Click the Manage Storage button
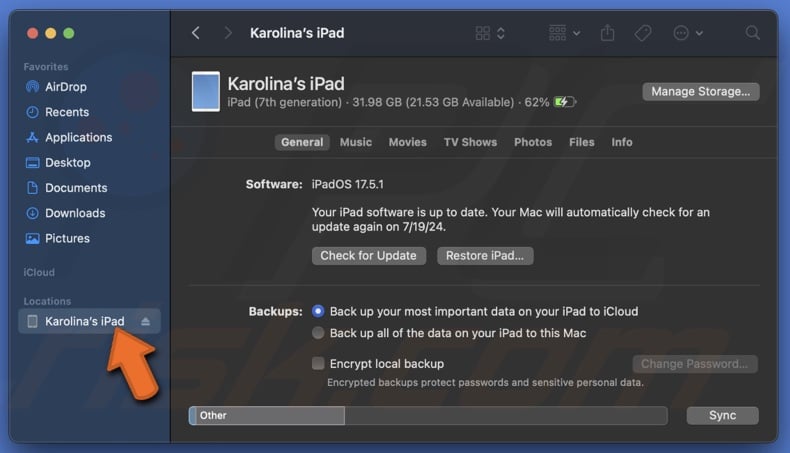The image size is (790, 453). (700, 92)
